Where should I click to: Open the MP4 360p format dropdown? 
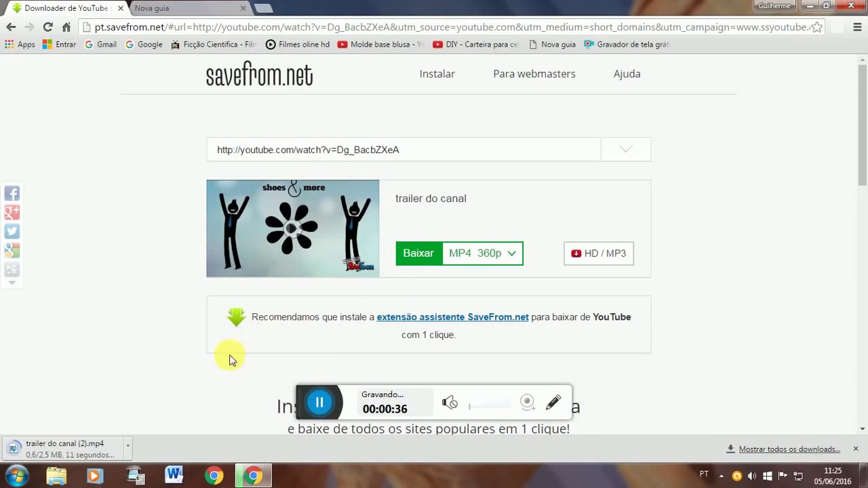482,253
